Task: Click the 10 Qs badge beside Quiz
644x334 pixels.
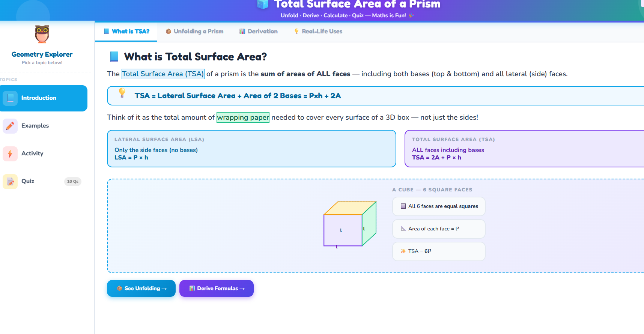Action: pos(72,181)
